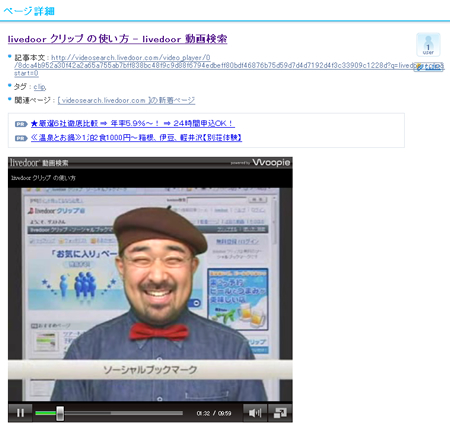Select the clip tag link
This screenshot has width=450, height=428.
pos(40,87)
